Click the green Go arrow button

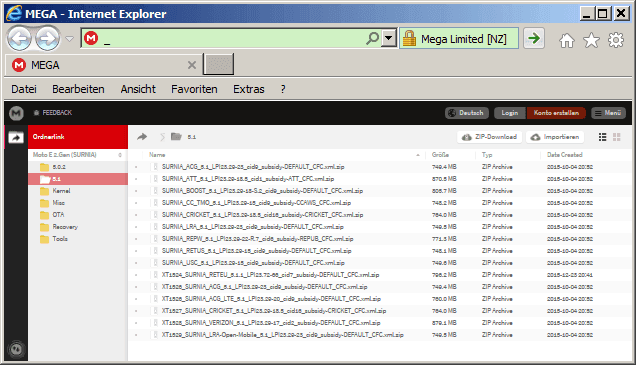point(534,39)
